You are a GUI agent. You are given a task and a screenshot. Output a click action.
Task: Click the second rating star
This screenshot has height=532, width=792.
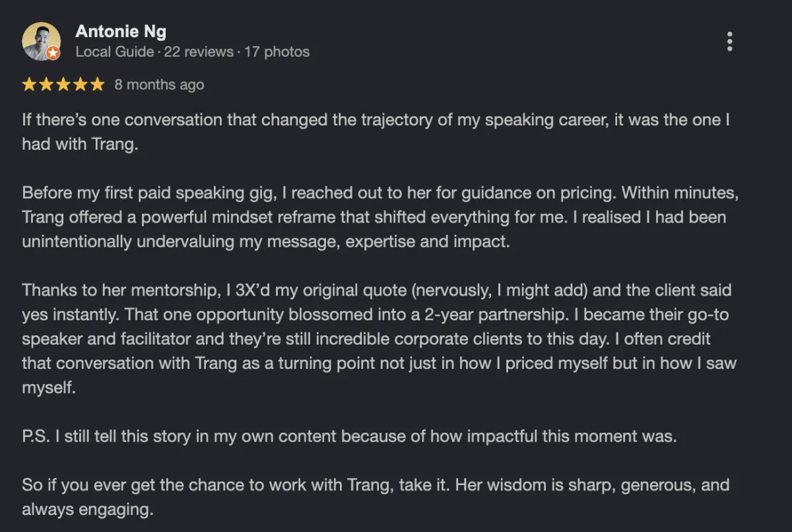click(46, 84)
